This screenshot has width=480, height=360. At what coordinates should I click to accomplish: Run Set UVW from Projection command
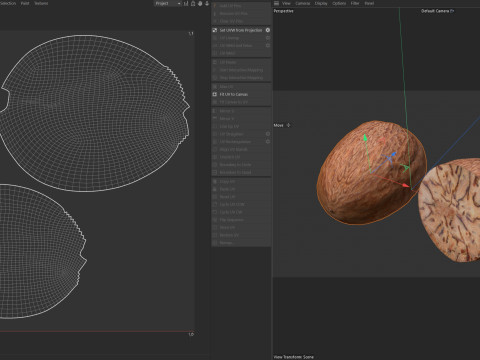[x=241, y=30]
